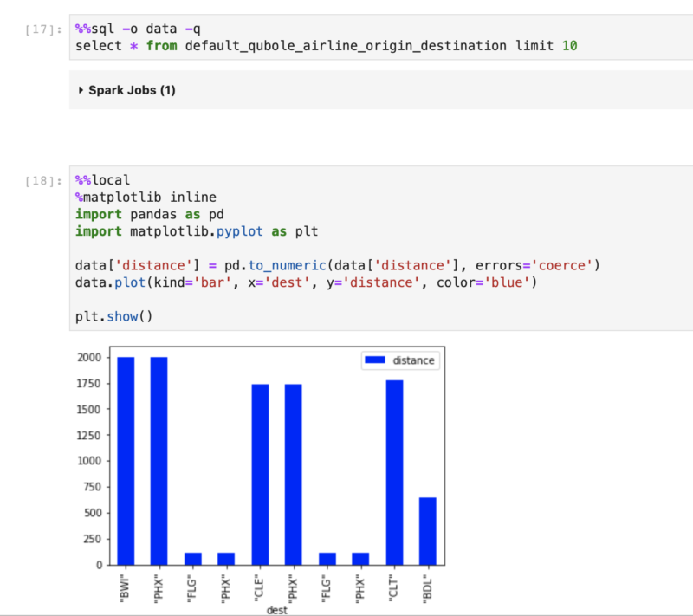
Task: Click the 'blue' color string in the plot call
Action: [x=504, y=282]
